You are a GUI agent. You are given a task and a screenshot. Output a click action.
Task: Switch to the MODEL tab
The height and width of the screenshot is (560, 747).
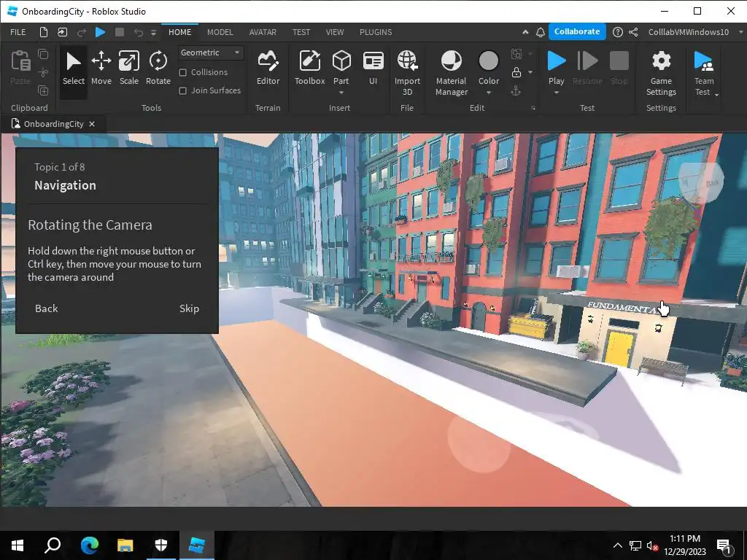[x=220, y=32]
